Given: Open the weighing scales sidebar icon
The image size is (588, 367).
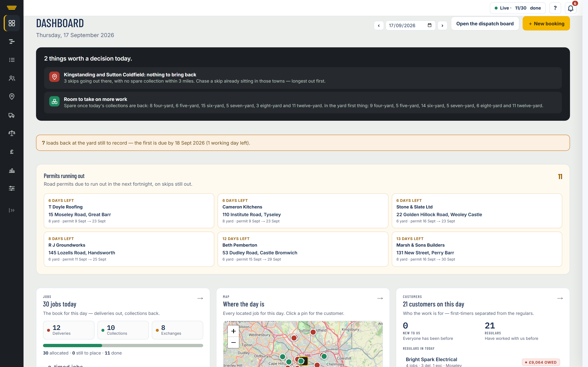Looking at the screenshot, I should point(12,133).
